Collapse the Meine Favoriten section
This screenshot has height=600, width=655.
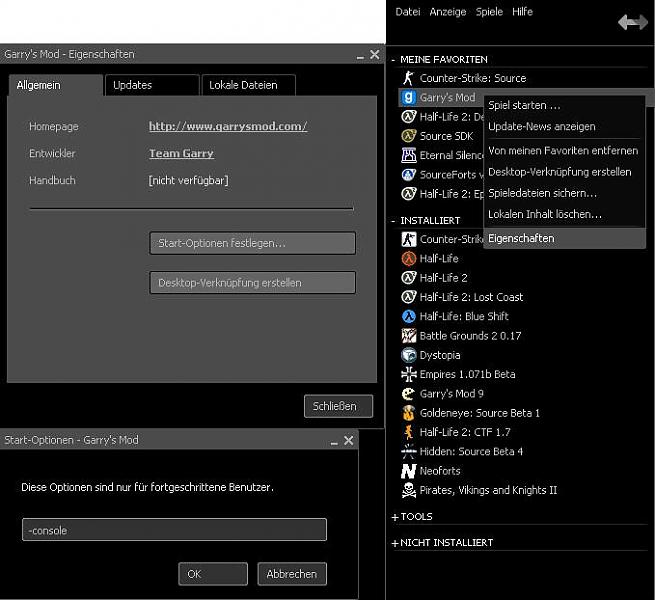click(x=394, y=60)
